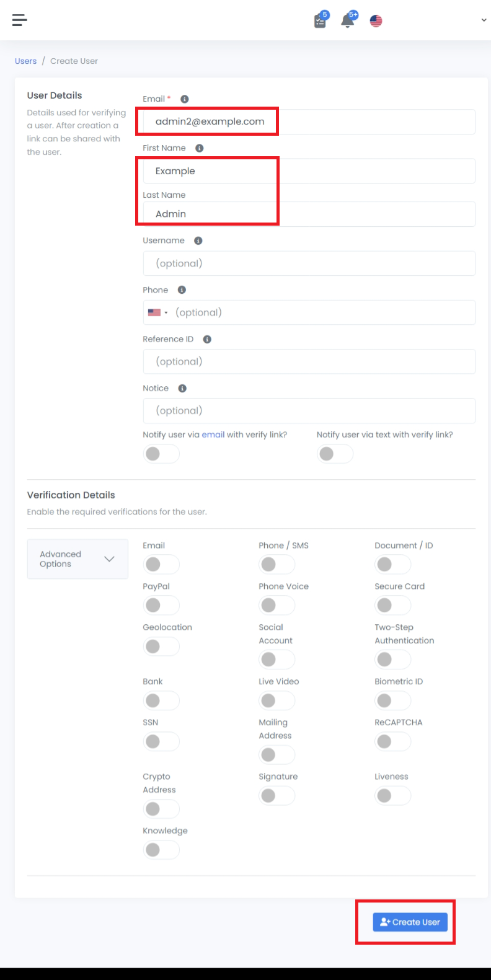Viewport: 491px width, 980px height.
Task: Follow the email link in notify label
Action: 213,435
